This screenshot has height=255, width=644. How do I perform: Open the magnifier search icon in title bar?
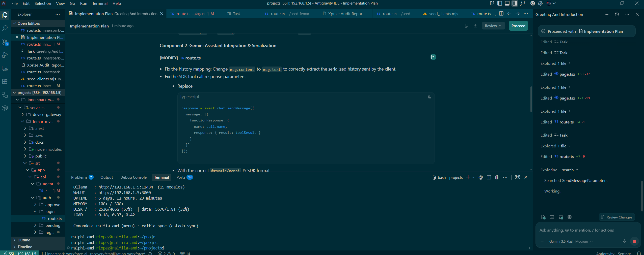pyautogui.click(x=523, y=3)
